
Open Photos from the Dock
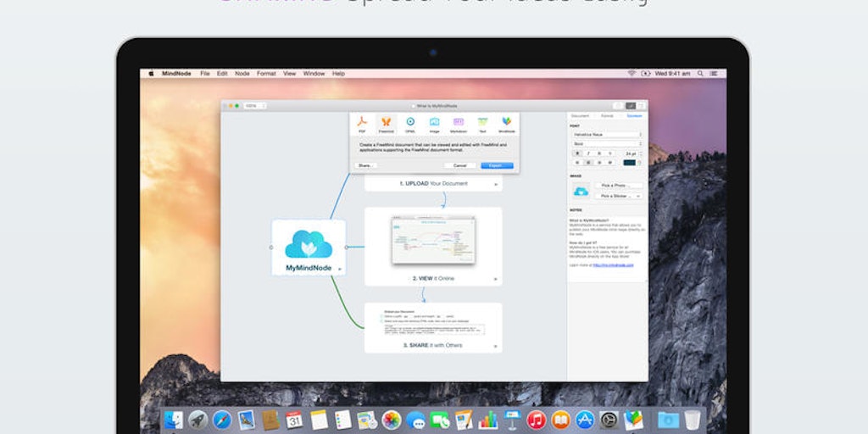392,420
